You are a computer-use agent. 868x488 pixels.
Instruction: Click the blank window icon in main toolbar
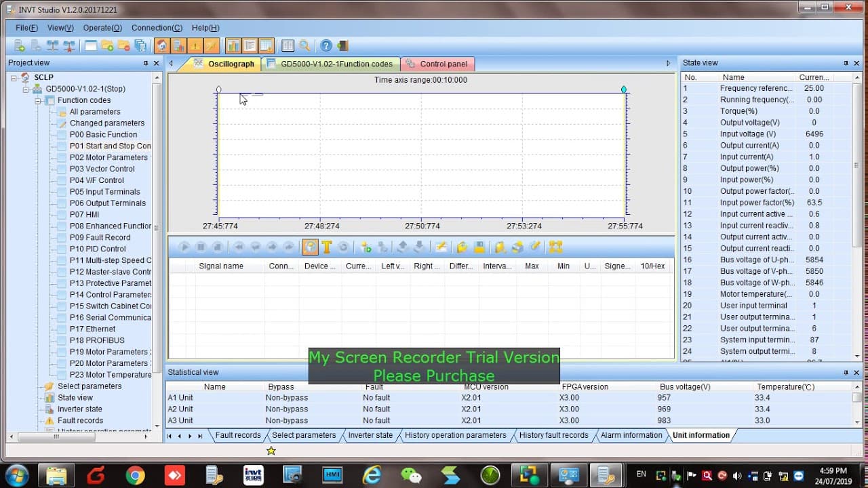tap(90, 46)
